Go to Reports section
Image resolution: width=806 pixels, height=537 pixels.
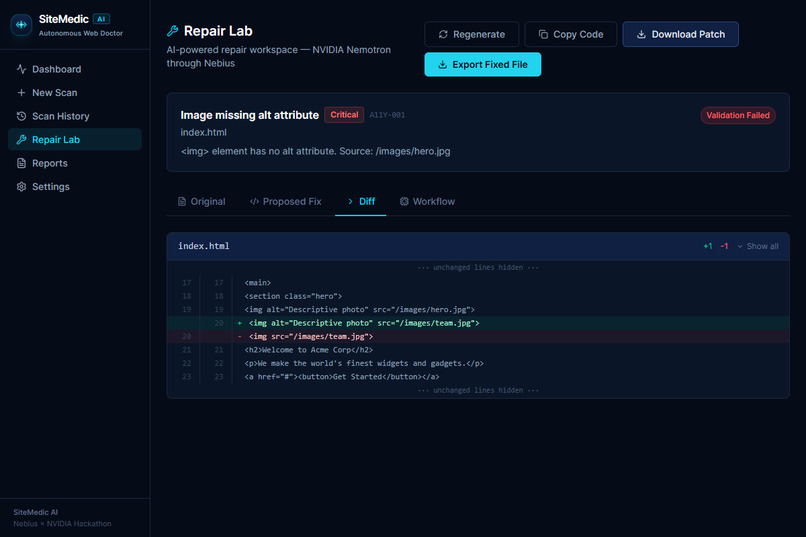tap(75, 163)
